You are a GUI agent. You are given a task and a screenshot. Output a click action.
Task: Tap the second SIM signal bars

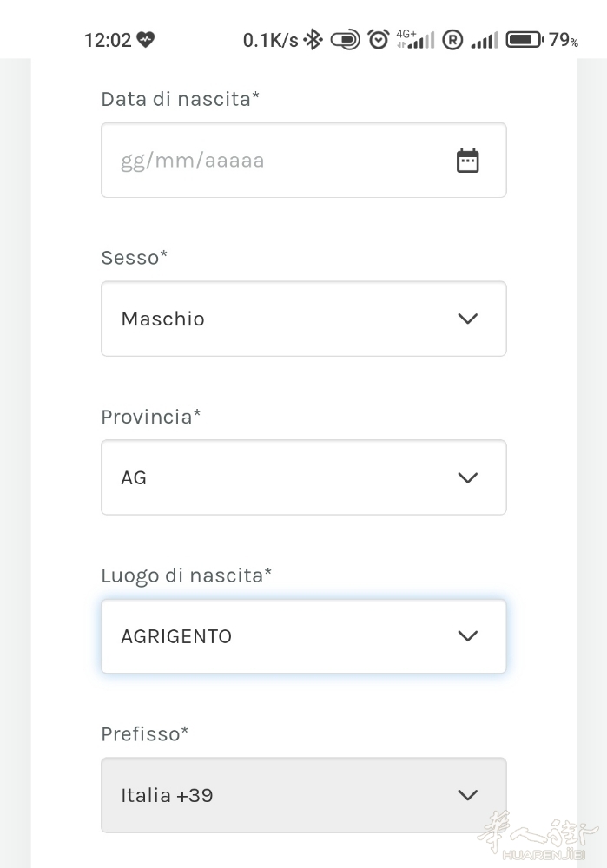[485, 40]
